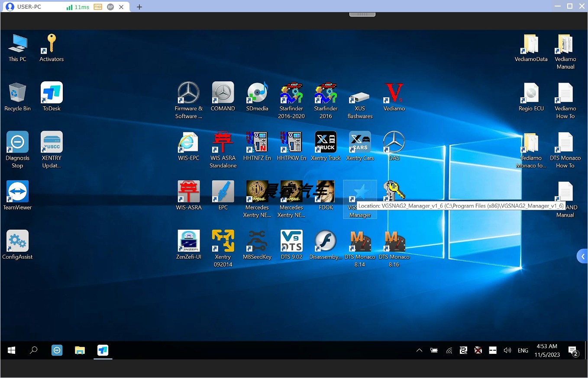Open File Explorer from taskbar
The image size is (588, 378).
(80, 350)
